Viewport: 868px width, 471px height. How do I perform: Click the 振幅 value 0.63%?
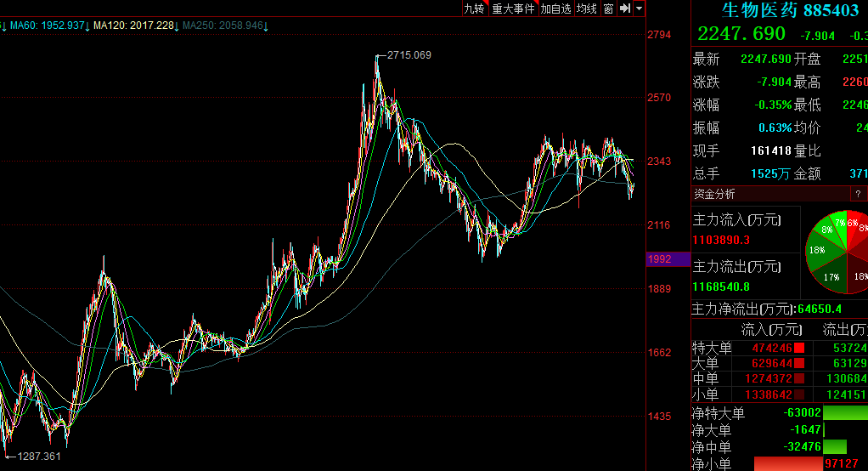[x=775, y=128]
